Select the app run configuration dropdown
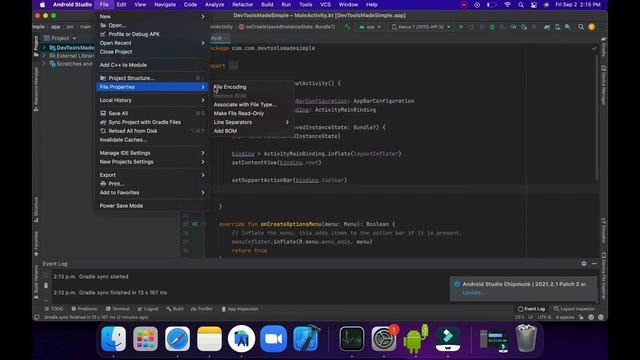 tap(370, 27)
